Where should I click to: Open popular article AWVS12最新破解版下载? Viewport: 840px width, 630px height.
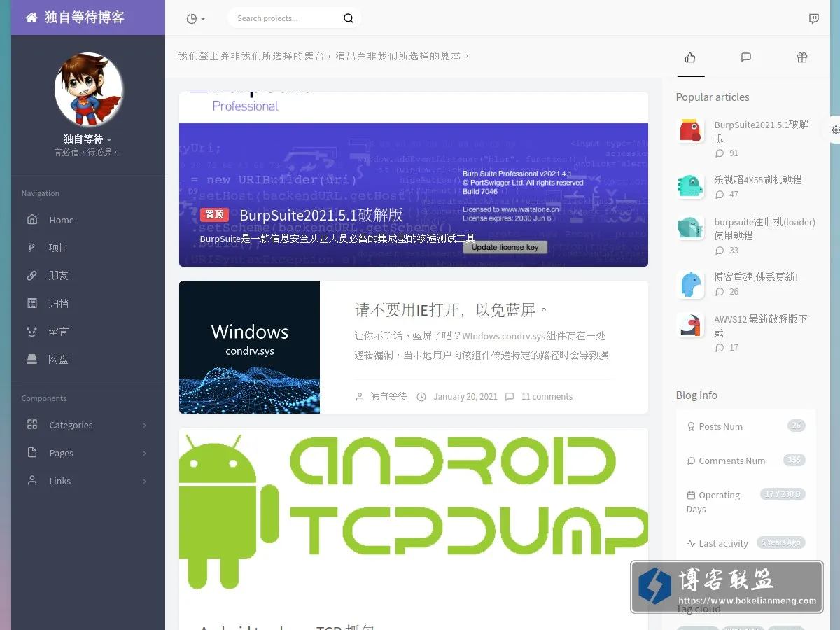point(761,325)
